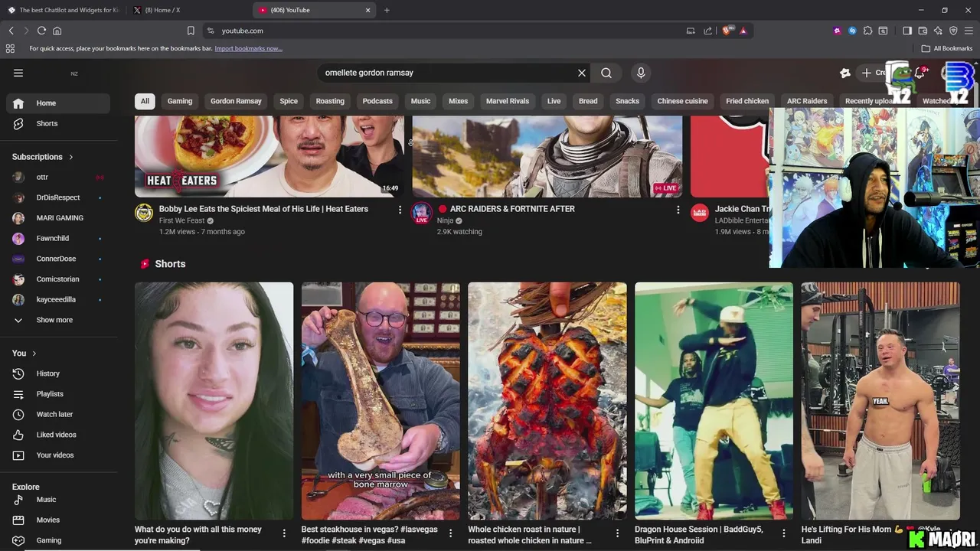Viewport: 980px width, 551px height.
Task: Open Watch later in the sidebar
Action: [x=58, y=414]
